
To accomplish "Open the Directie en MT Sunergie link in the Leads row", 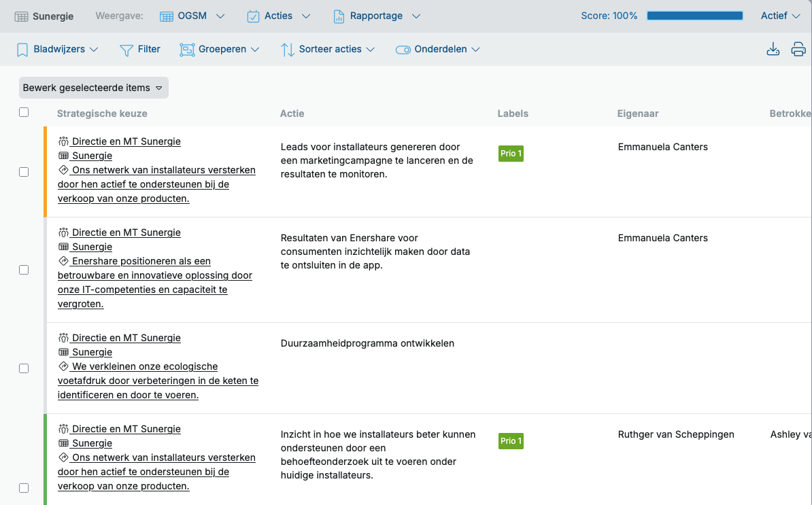I will (126, 141).
